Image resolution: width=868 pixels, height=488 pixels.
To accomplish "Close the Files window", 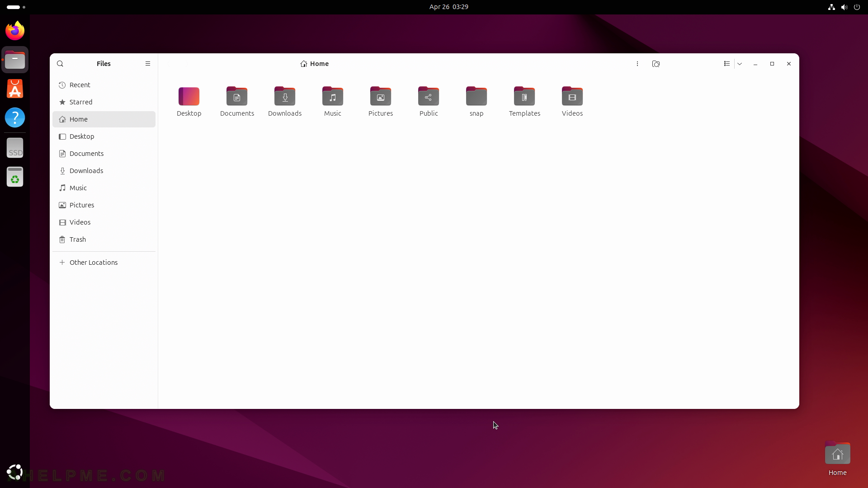I will click(789, 64).
